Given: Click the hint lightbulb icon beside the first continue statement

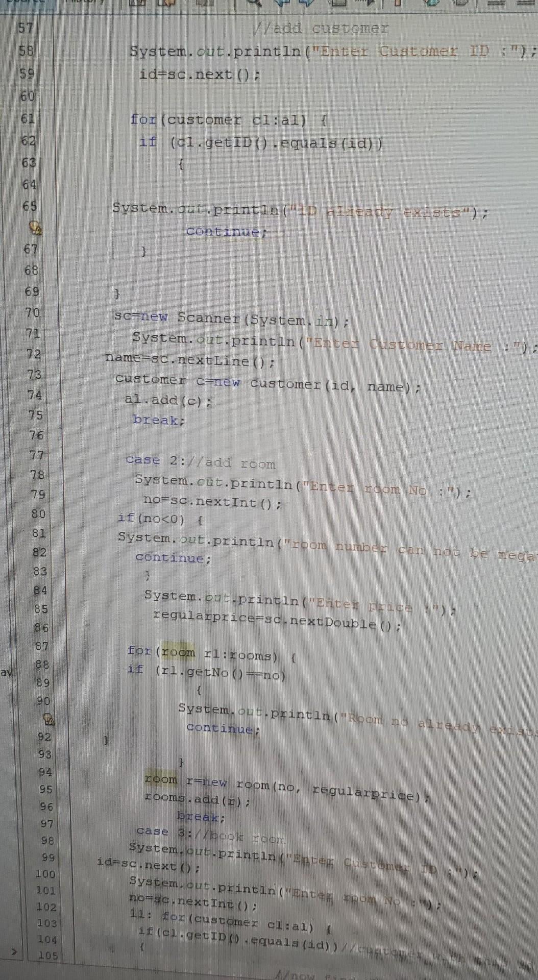Looking at the screenshot, I should 35,228.
